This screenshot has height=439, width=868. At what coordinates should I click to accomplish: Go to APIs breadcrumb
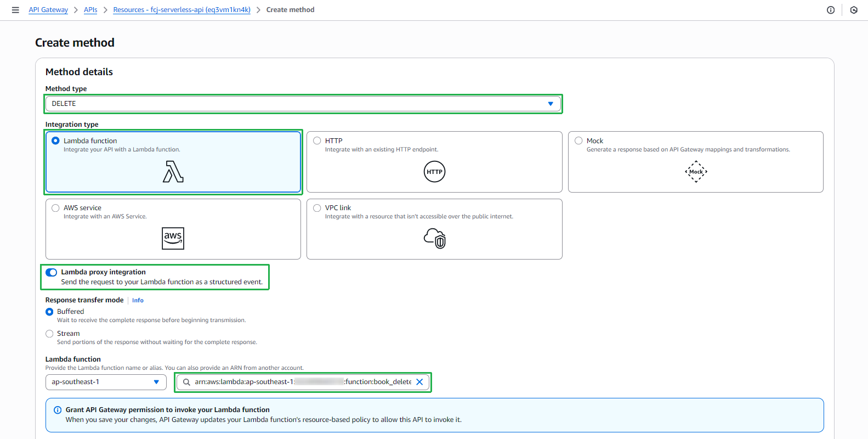tap(90, 10)
